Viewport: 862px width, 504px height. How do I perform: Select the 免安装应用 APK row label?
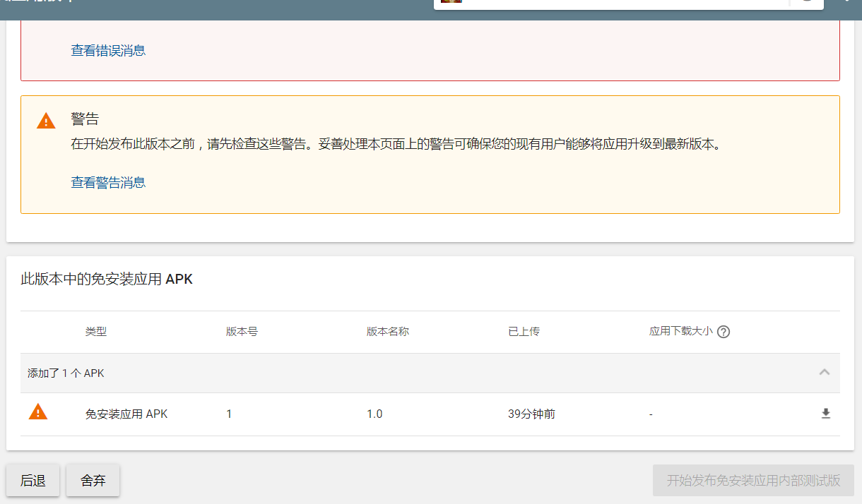coord(126,414)
